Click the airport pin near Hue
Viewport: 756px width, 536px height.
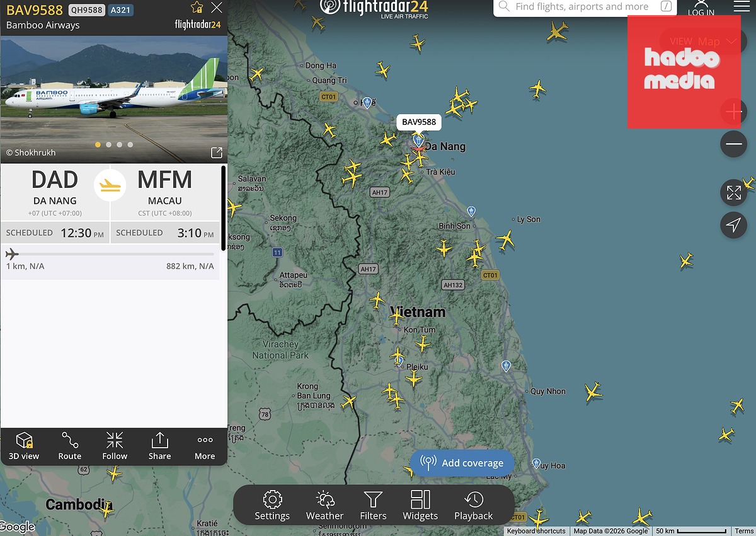367,102
